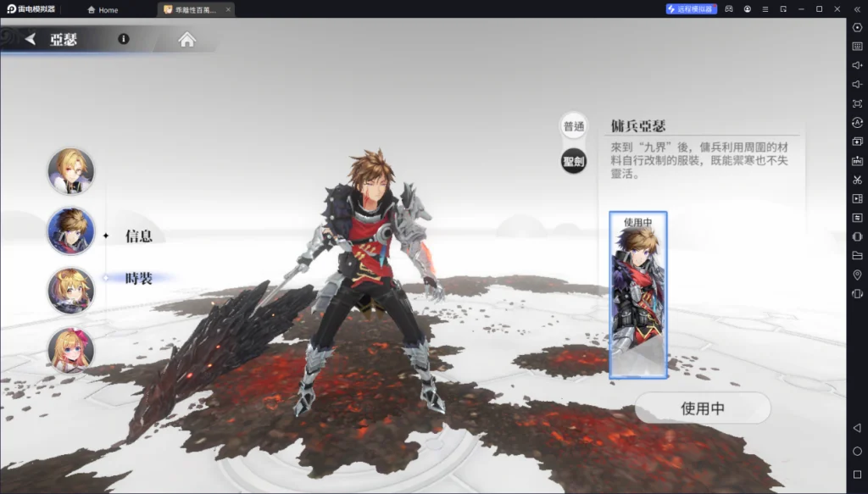
Task: Click the back arrow next to 亞瑟
Action: coord(31,39)
